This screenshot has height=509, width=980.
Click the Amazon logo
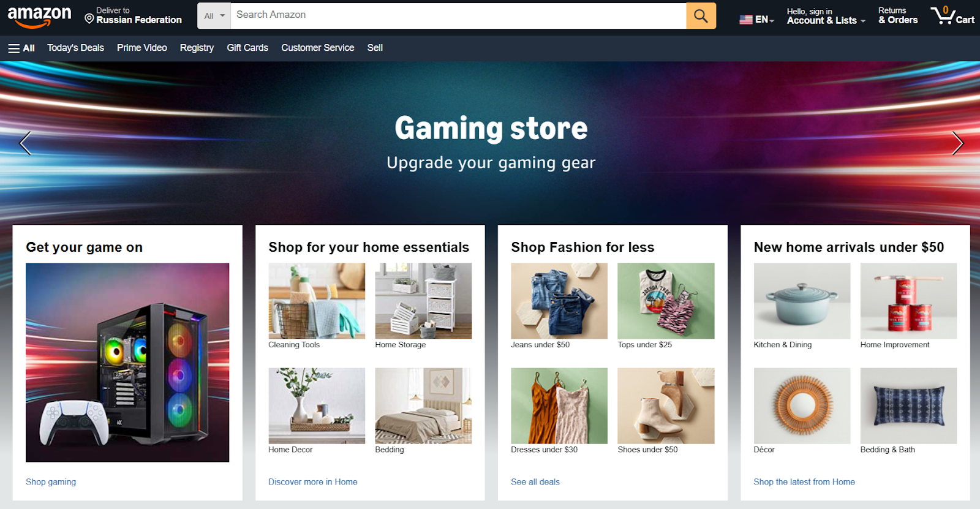[x=39, y=17]
